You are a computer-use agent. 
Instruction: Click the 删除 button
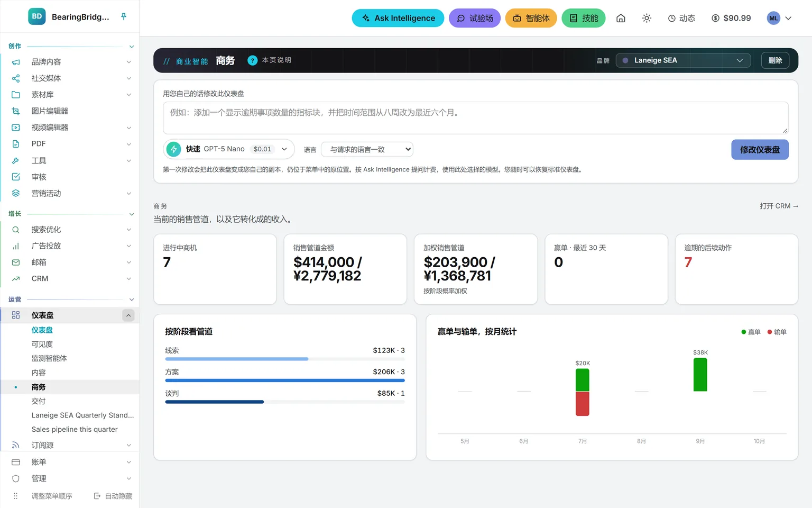(775, 60)
